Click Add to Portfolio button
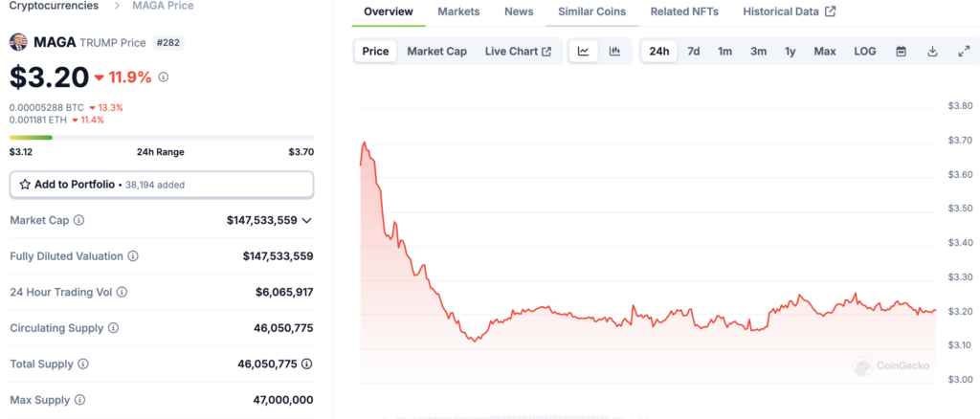This screenshot has width=980, height=419. tap(162, 185)
